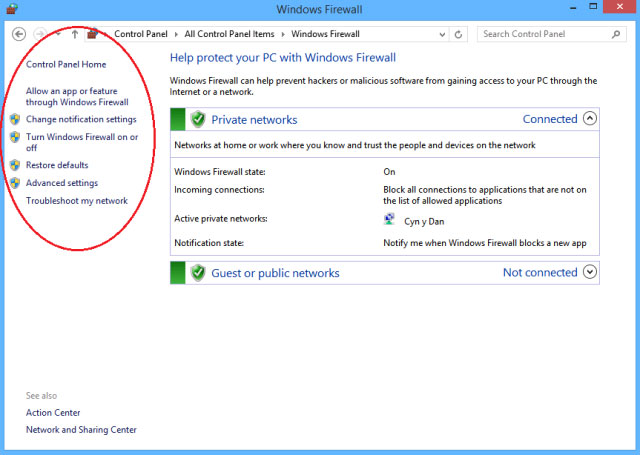Refresh the Windows Firewall page
Viewport: 640px width, 455px height.
coord(458,35)
